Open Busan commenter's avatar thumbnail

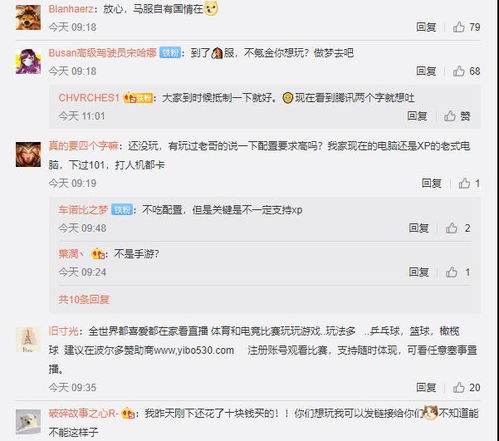(28, 61)
